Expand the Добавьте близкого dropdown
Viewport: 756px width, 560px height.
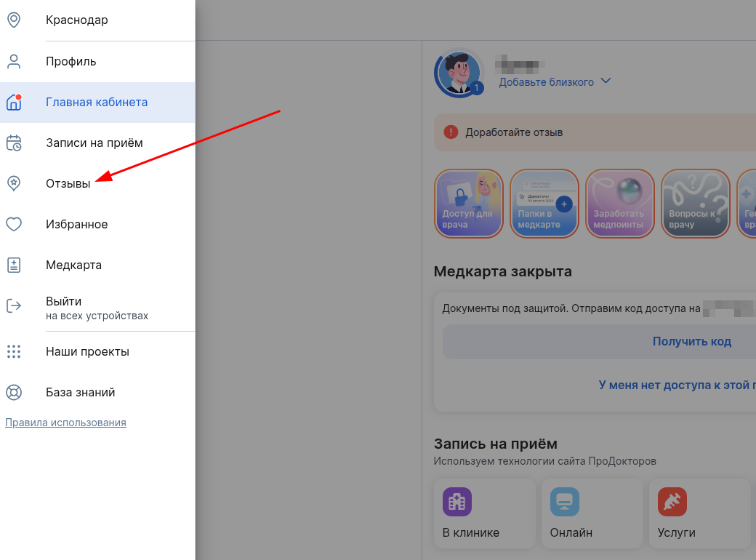pos(555,82)
